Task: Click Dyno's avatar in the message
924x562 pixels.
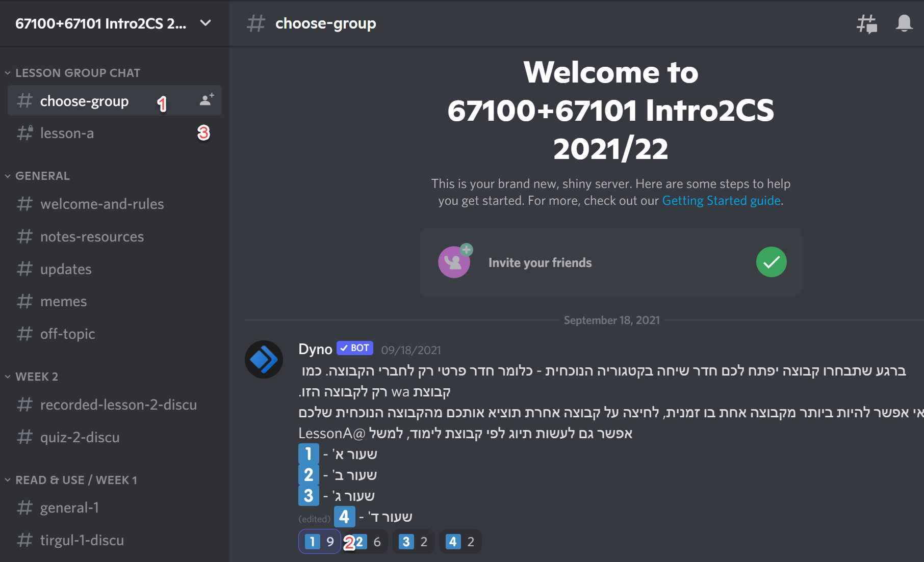Action: click(264, 359)
